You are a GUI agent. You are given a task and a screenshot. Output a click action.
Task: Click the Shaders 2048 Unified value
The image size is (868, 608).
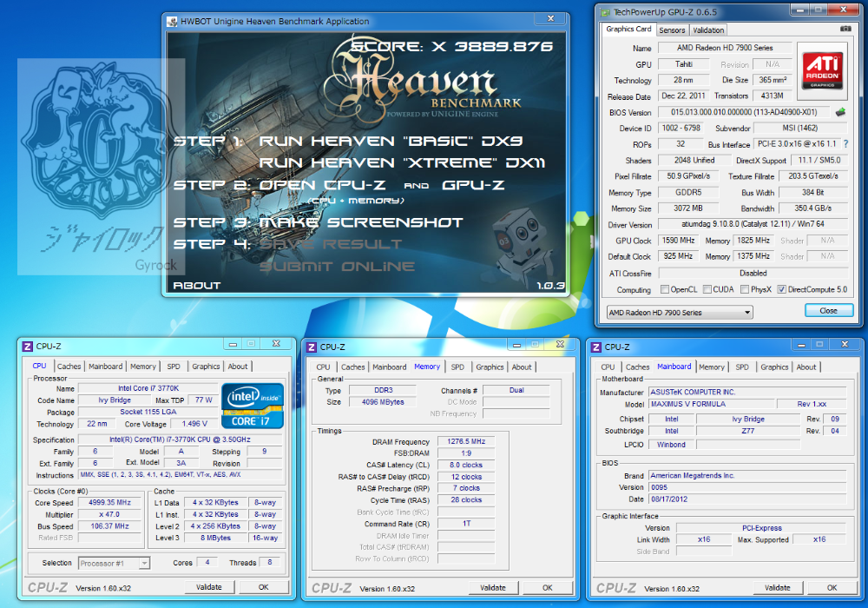tap(694, 160)
